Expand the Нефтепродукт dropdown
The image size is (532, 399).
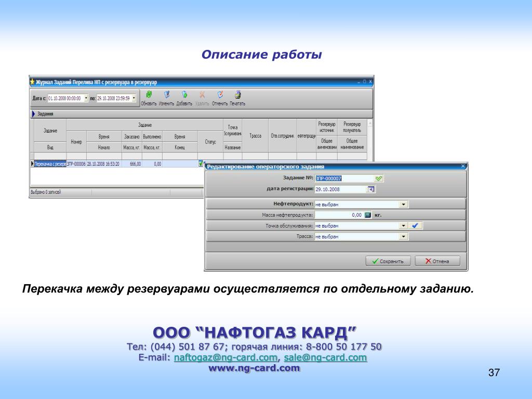click(x=403, y=204)
